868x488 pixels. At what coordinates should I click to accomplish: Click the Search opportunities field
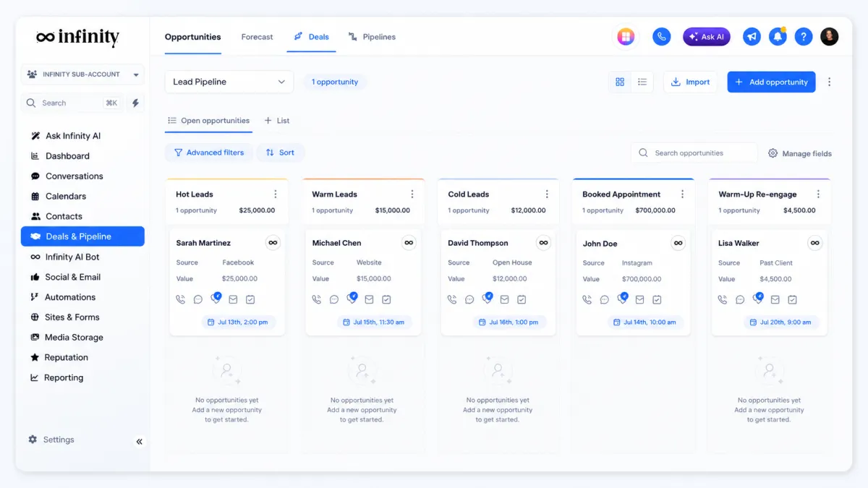(x=694, y=153)
